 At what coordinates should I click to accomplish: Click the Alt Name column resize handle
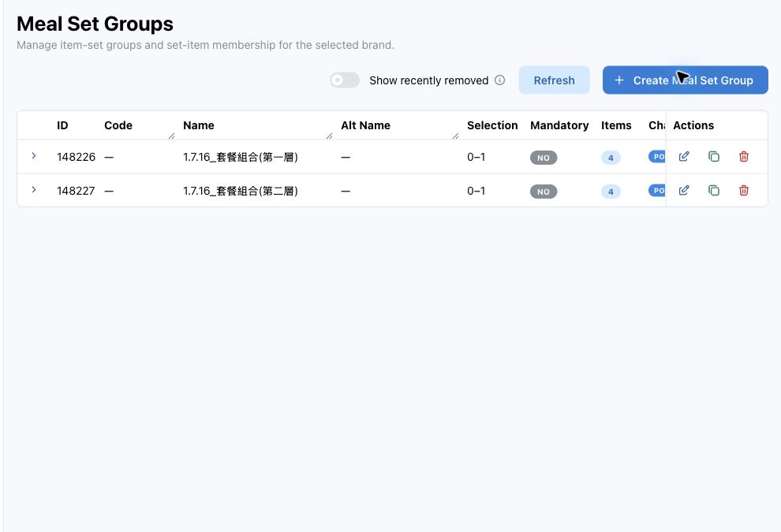(x=455, y=136)
